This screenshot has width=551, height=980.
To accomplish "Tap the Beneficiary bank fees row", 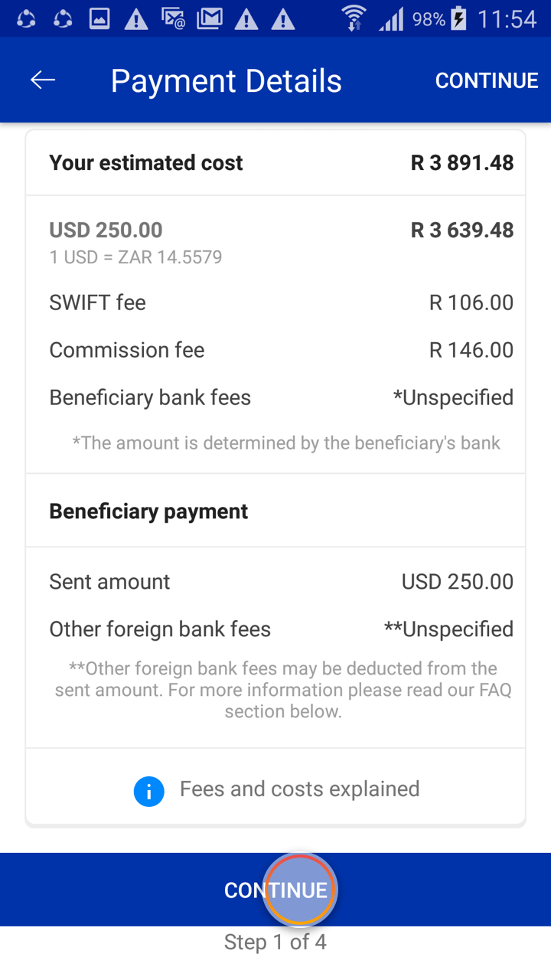I will (275, 397).
